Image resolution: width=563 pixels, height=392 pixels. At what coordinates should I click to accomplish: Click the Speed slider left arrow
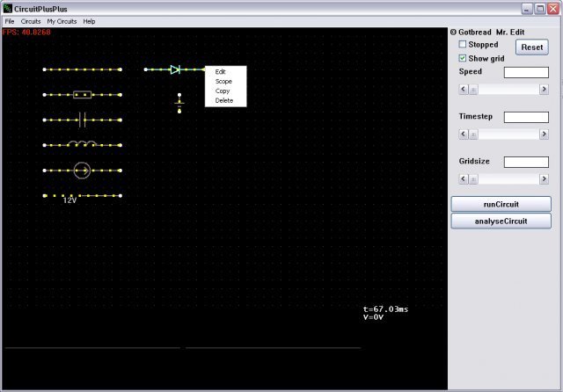tap(464, 89)
